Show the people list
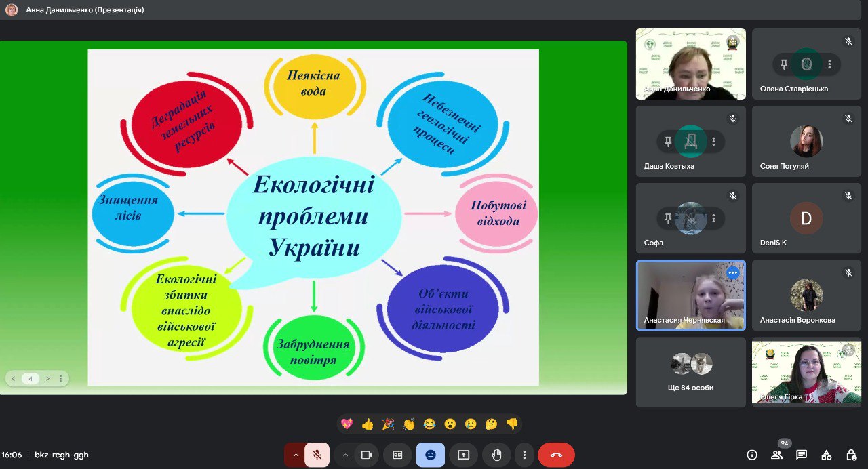Viewport: 868px width, 469px height. tap(776, 455)
